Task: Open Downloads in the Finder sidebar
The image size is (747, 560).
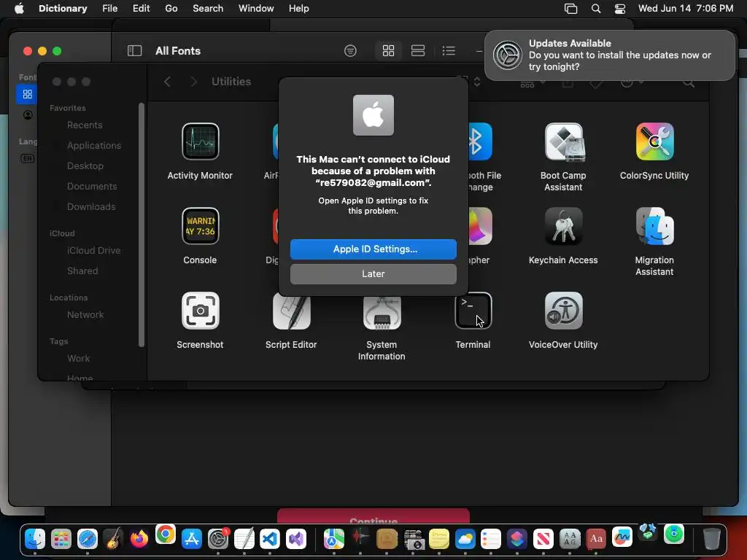Action: (91, 206)
